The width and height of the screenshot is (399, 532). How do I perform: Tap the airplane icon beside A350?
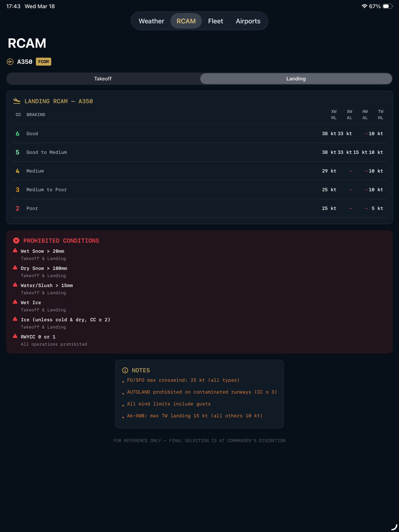(10, 62)
